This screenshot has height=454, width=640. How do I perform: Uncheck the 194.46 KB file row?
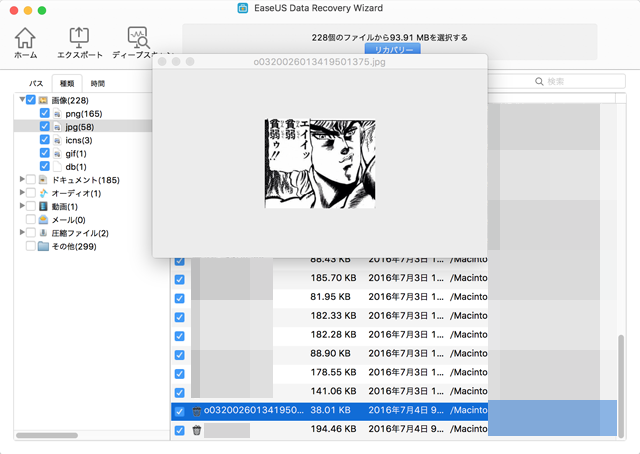180,430
